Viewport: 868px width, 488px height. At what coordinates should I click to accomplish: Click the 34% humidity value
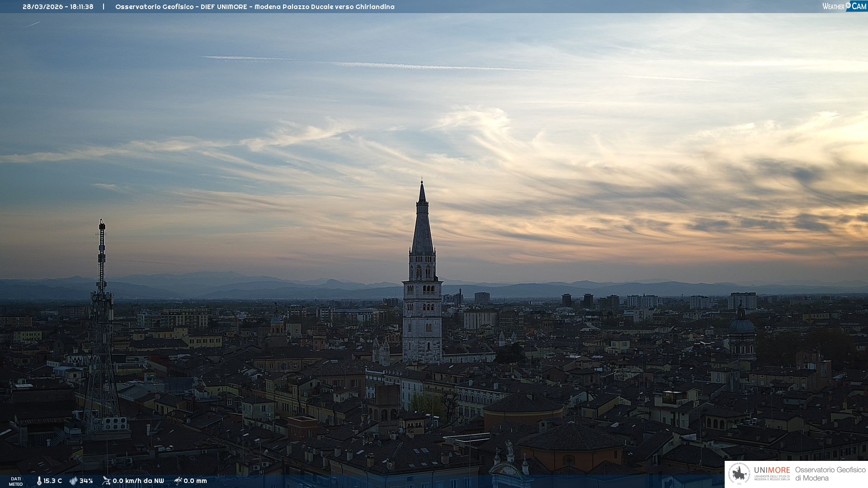pyautogui.click(x=86, y=481)
